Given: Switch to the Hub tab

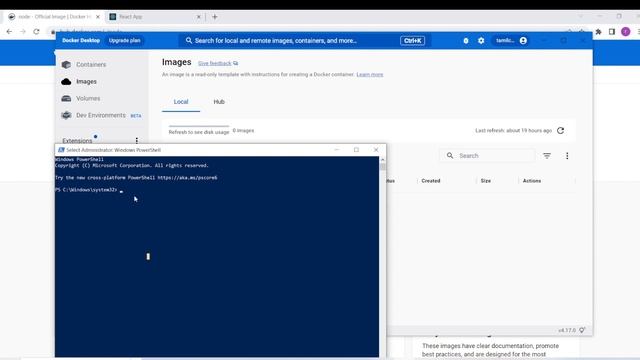Looking at the screenshot, I should tap(219, 102).
